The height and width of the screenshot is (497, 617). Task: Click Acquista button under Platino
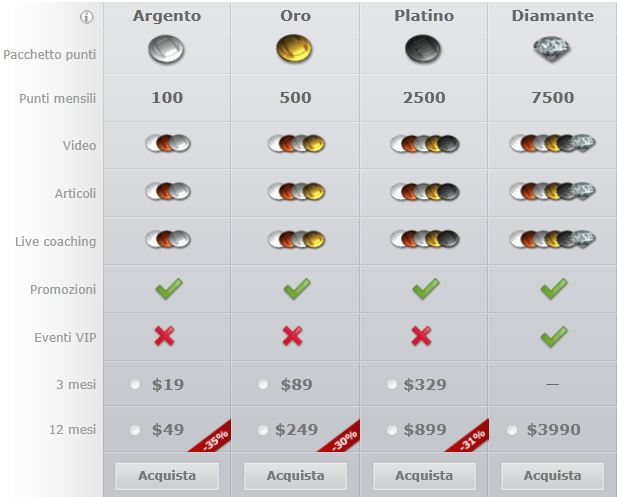point(424,476)
